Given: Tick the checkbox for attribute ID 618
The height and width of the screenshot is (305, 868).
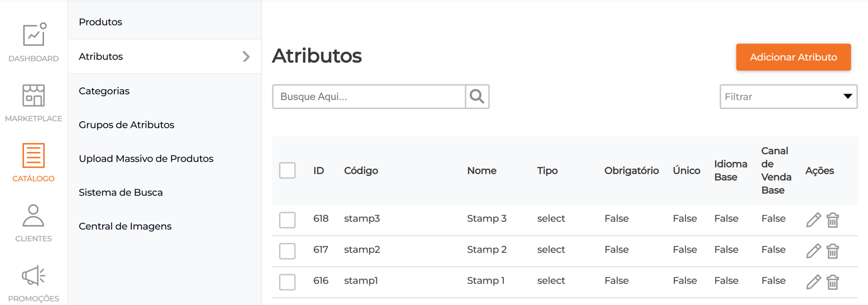Looking at the screenshot, I should point(288,220).
